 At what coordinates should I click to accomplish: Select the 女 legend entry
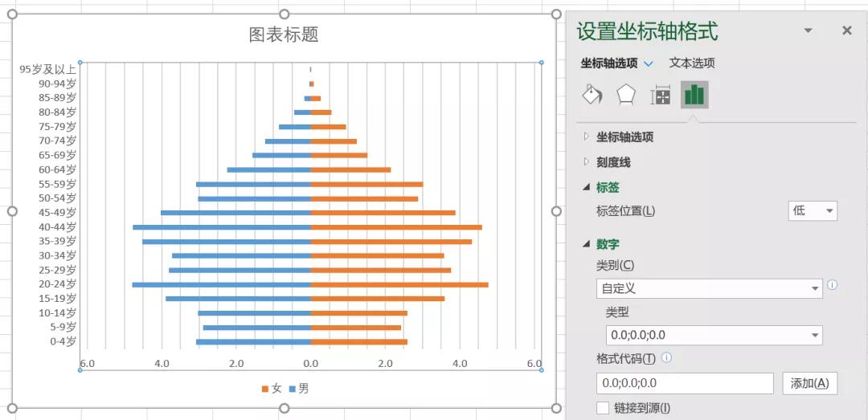pyautogui.click(x=272, y=389)
